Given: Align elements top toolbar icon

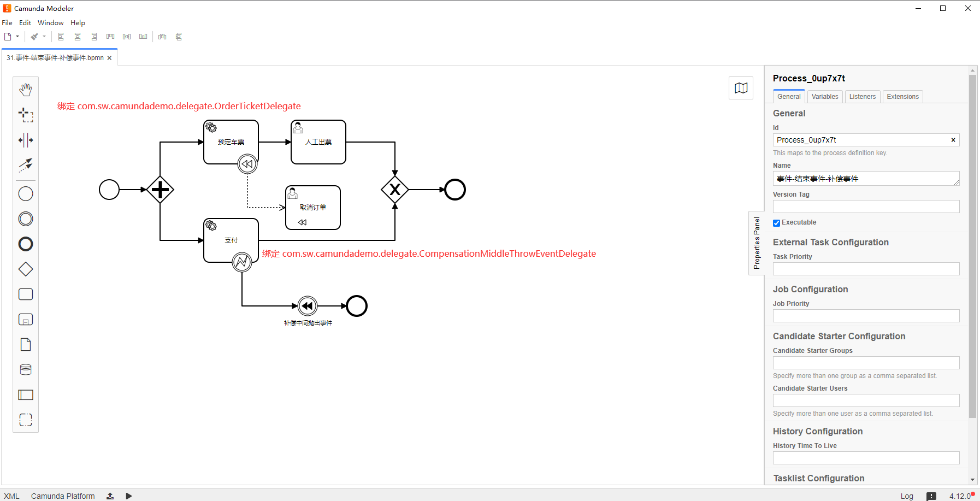Looking at the screenshot, I should coord(110,37).
